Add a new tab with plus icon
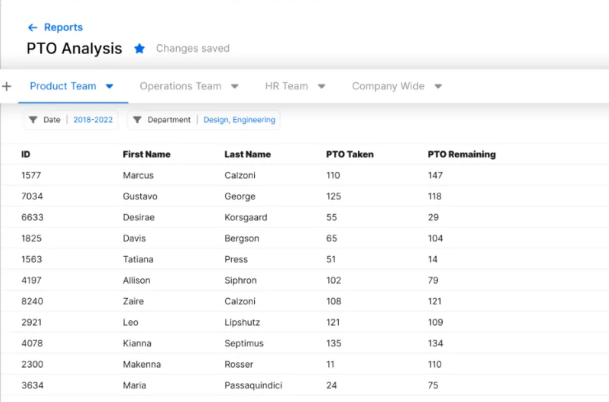This screenshot has height=402, width=609. tap(7, 87)
